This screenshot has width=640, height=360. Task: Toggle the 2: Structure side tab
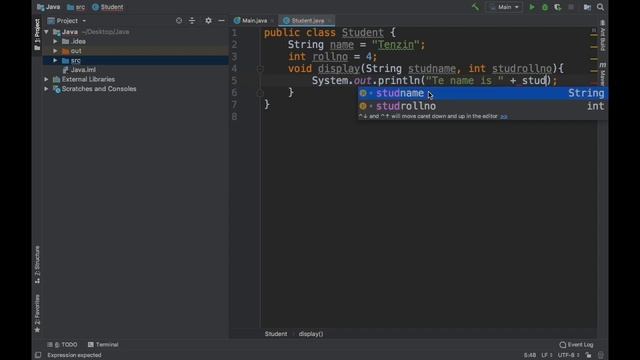coord(37,264)
